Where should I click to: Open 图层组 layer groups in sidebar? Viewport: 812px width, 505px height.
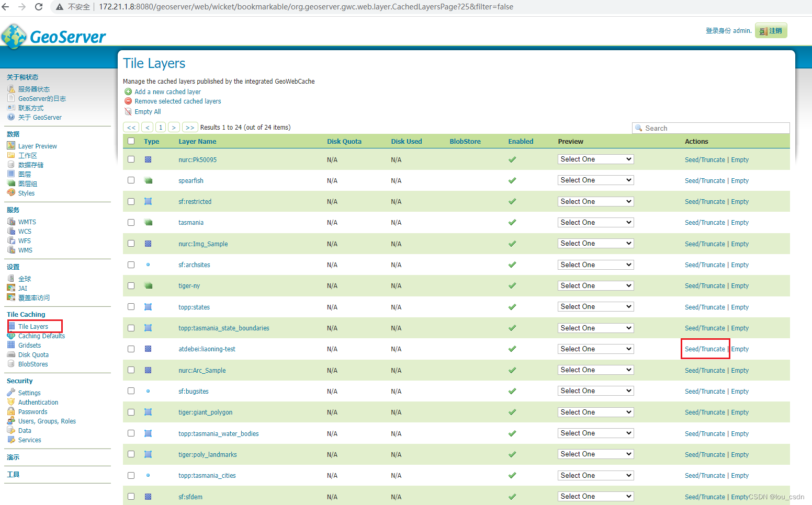pyautogui.click(x=28, y=183)
